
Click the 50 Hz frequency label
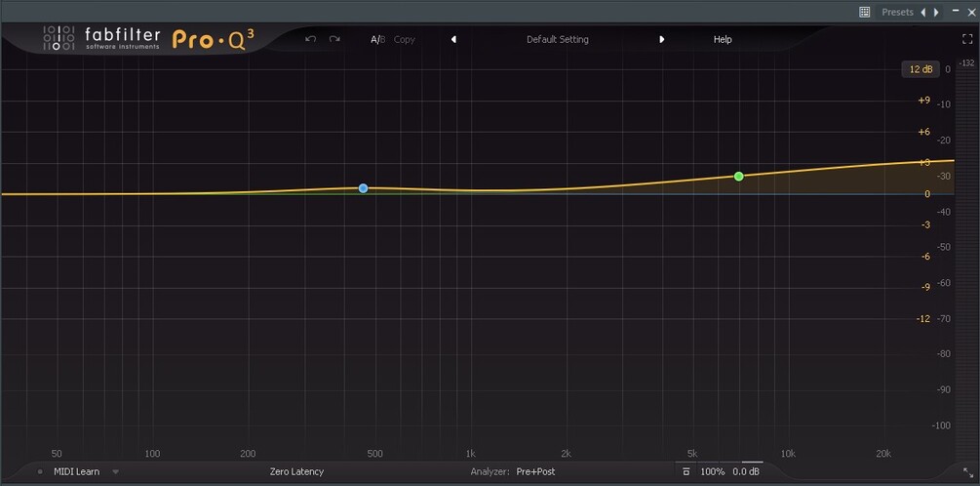tap(57, 454)
